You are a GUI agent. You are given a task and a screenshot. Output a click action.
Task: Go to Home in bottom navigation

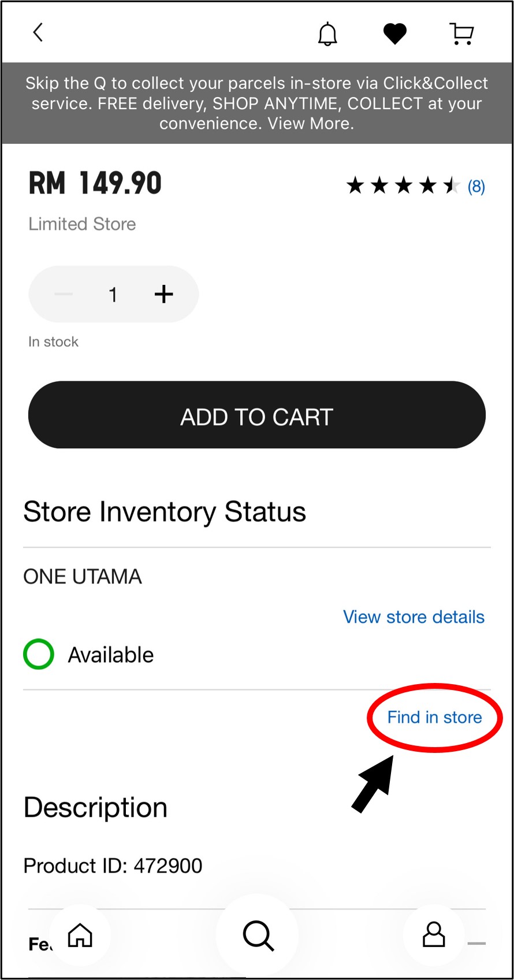click(80, 934)
